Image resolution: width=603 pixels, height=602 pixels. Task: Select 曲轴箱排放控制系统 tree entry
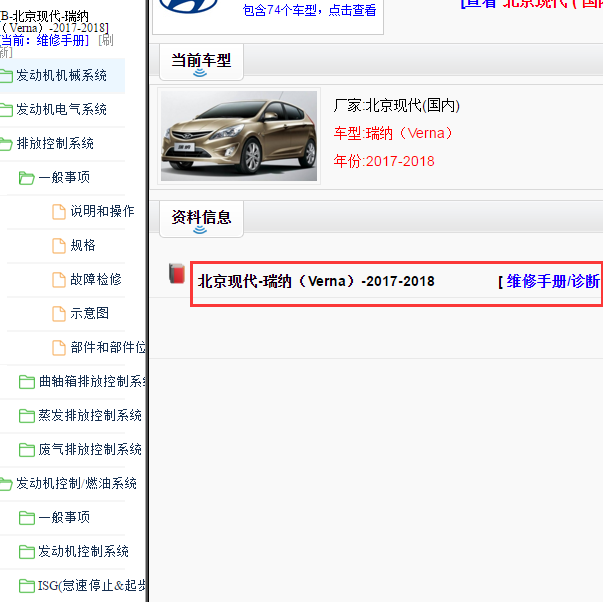[92, 381]
